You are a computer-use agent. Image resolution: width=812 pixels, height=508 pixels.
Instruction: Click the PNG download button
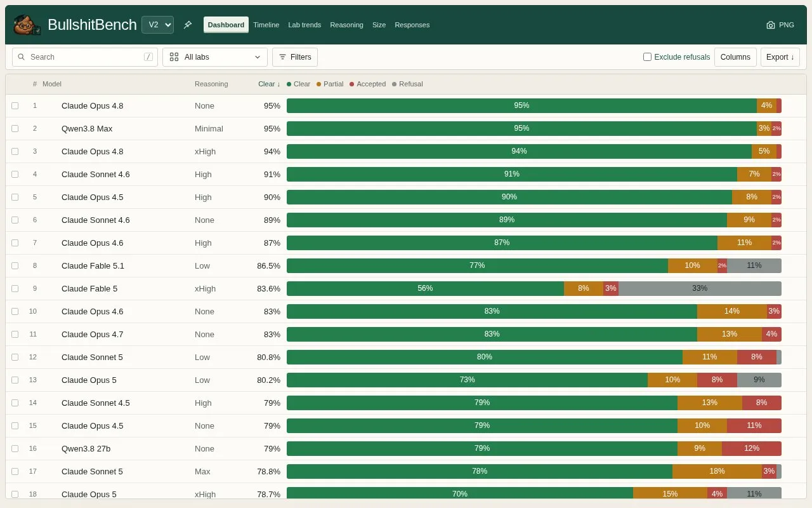coord(780,25)
